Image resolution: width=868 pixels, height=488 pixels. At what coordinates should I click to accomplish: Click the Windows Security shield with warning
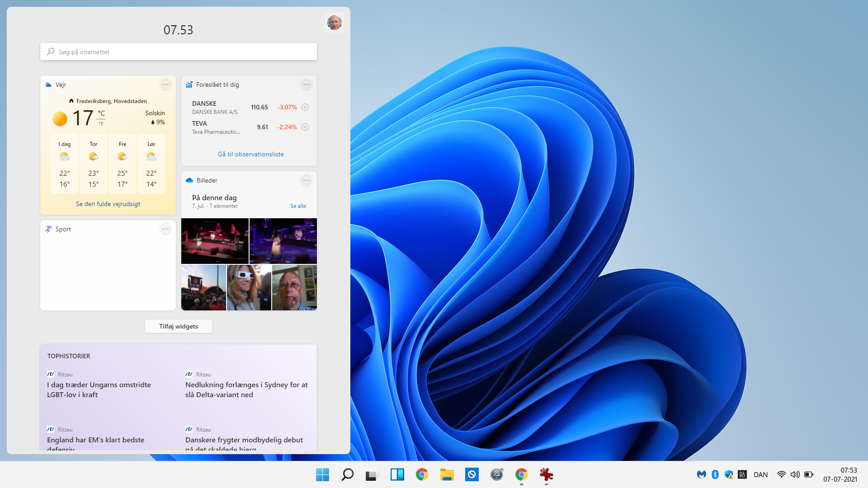728,475
